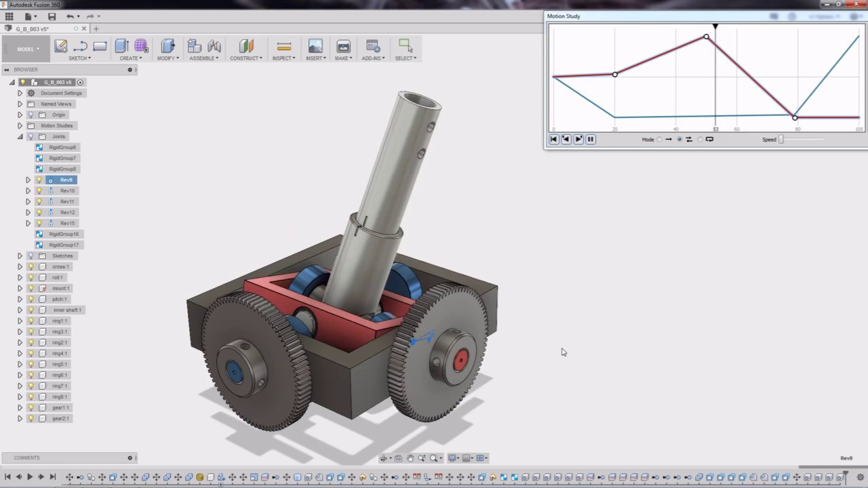868x488 pixels.
Task: Redo the last undone action
Action: pos(90,16)
